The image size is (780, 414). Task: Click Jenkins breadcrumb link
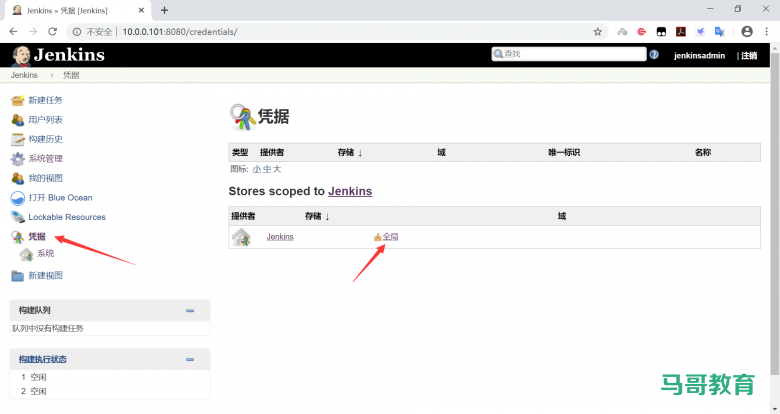coord(24,75)
